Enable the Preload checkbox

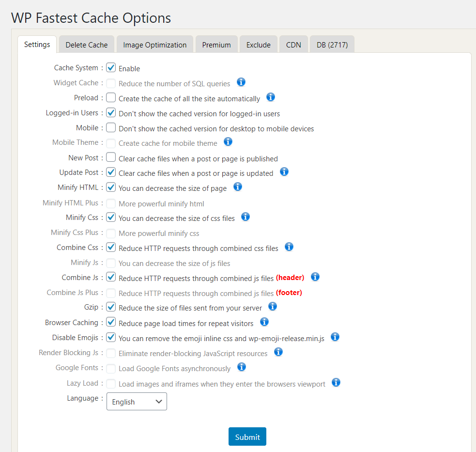click(111, 97)
